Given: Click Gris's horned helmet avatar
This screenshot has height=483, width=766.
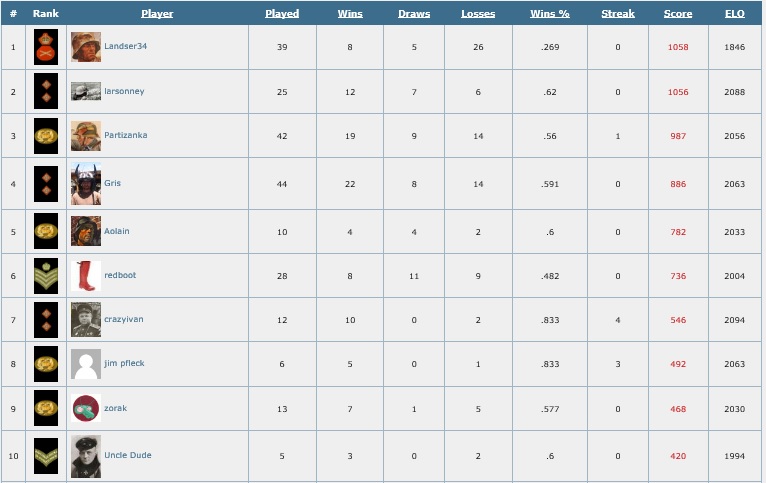Looking at the screenshot, I should pos(86,184).
